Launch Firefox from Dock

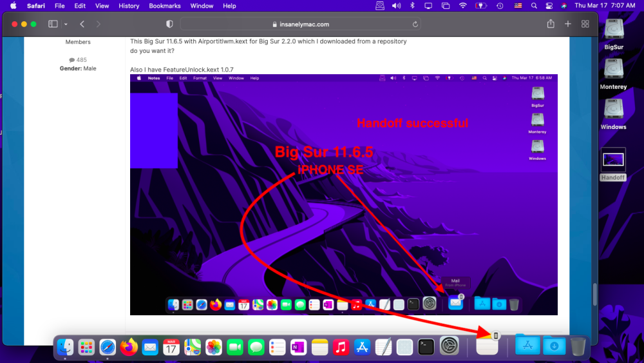point(129,347)
